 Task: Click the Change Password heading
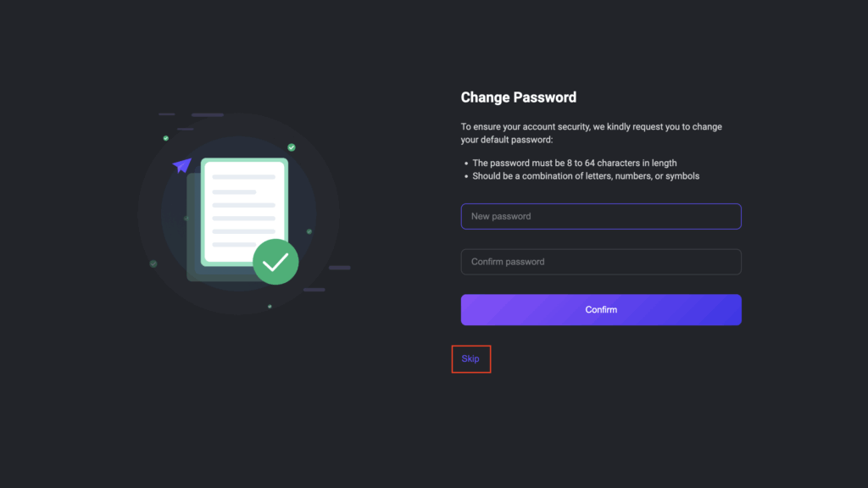pos(518,97)
